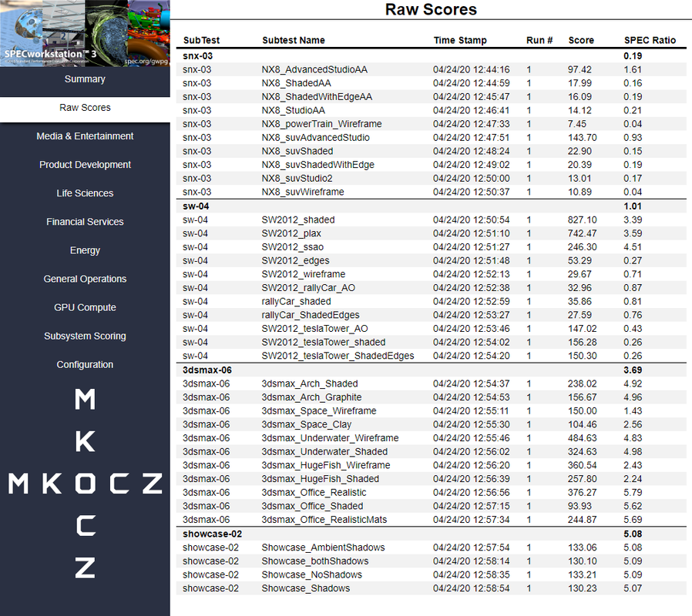692x616 pixels.
Task: Click 3dsmax_Office_RealisticMats subtest name
Action: (324, 520)
